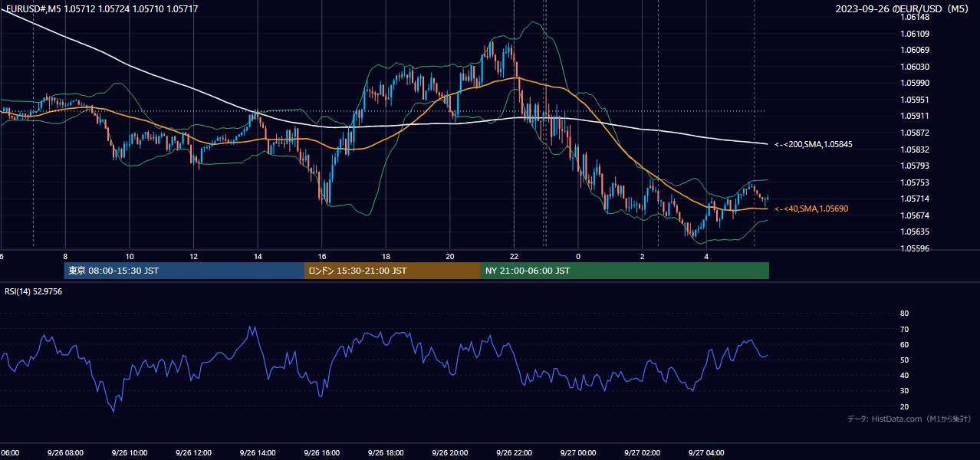Click the RSI scale value 50
The image size is (980, 460).
point(904,360)
